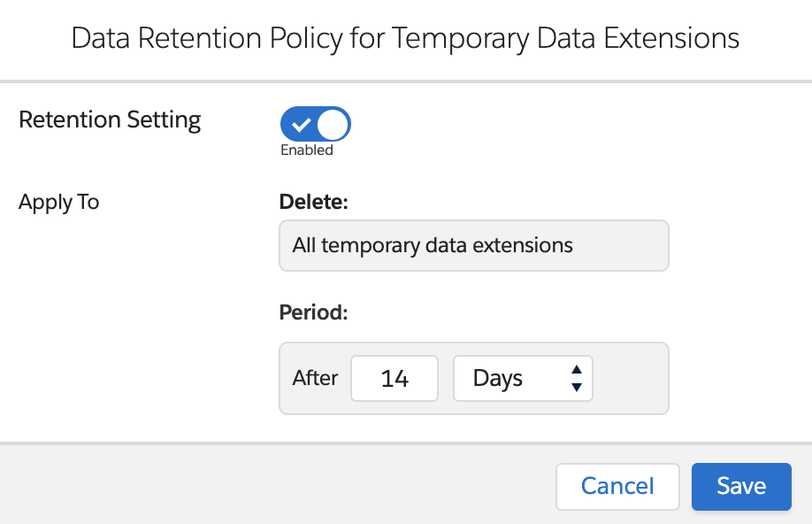
Task: Save the data retention policy
Action: coord(741,487)
